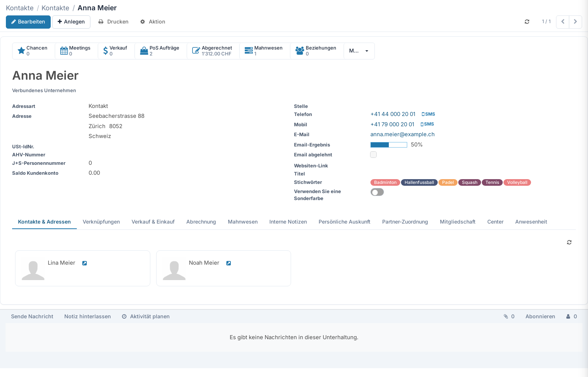Switch to Persönliche Auskunft tab
This screenshot has height=377, width=588.
tap(344, 222)
